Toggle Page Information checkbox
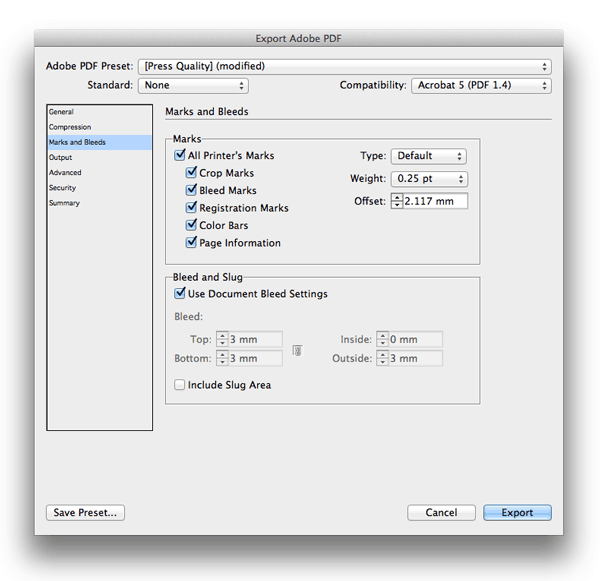 click(191, 243)
